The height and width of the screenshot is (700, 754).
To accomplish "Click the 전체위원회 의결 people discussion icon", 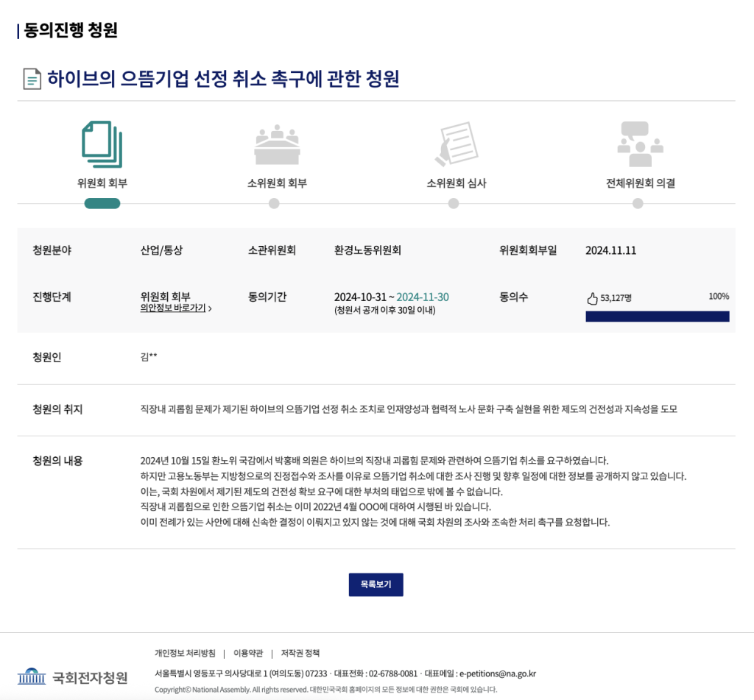I will (640, 144).
